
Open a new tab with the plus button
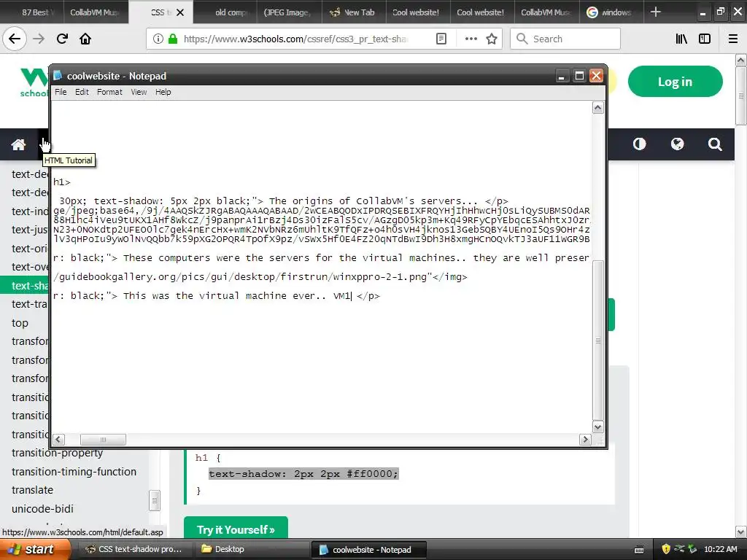pyautogui.click(x=656, y=12)
